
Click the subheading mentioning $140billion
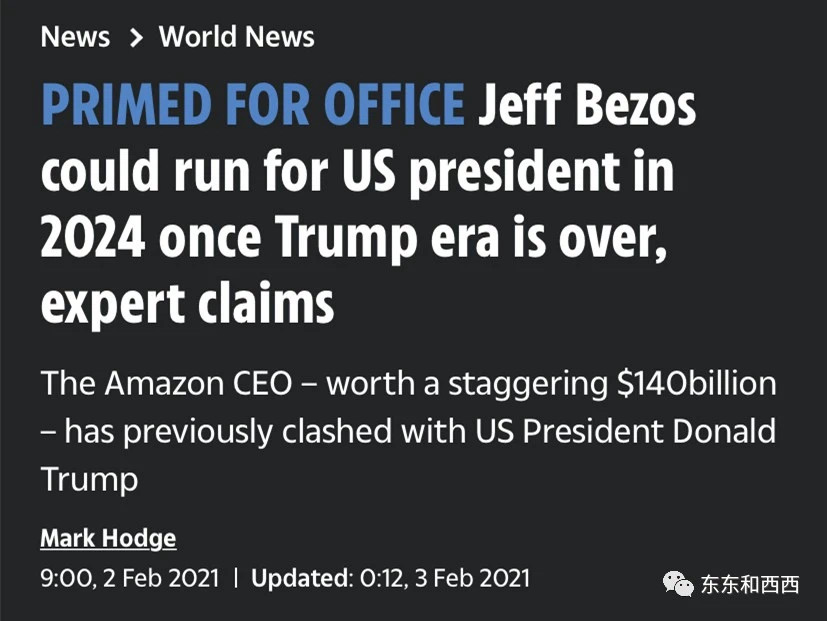(x=408, y=384)
